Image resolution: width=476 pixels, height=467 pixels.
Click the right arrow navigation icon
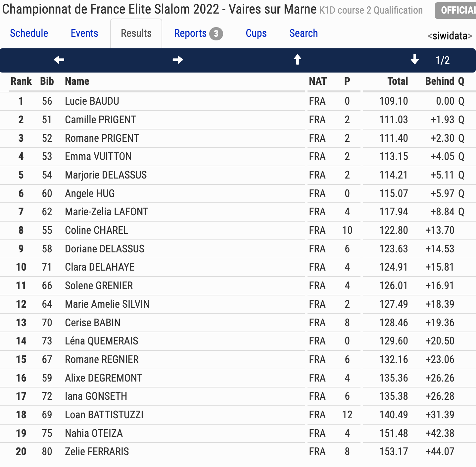[178, 60]
